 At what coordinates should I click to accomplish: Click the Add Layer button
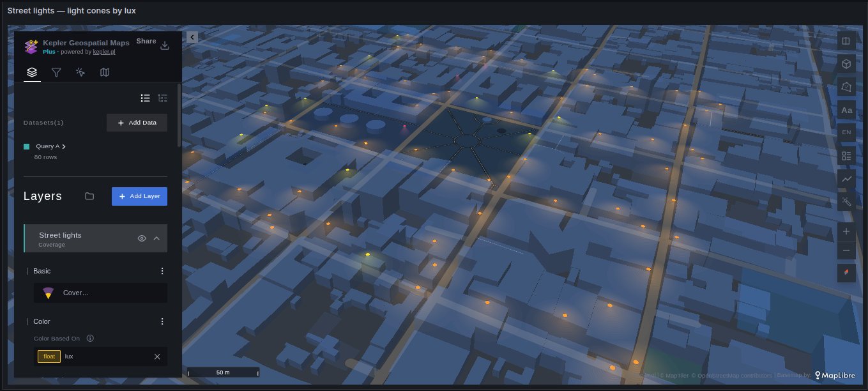(x=139, y=196)
